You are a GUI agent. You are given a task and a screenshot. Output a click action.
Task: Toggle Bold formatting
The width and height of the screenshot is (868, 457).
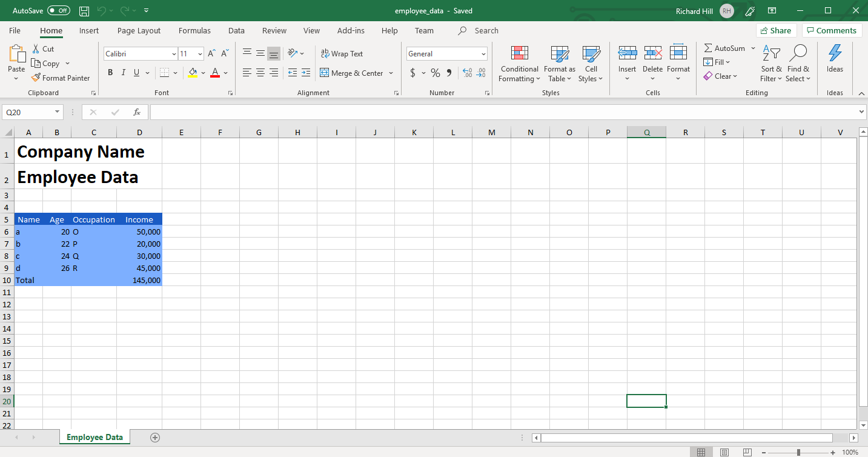pyautogui.click(x=110, y=73)
